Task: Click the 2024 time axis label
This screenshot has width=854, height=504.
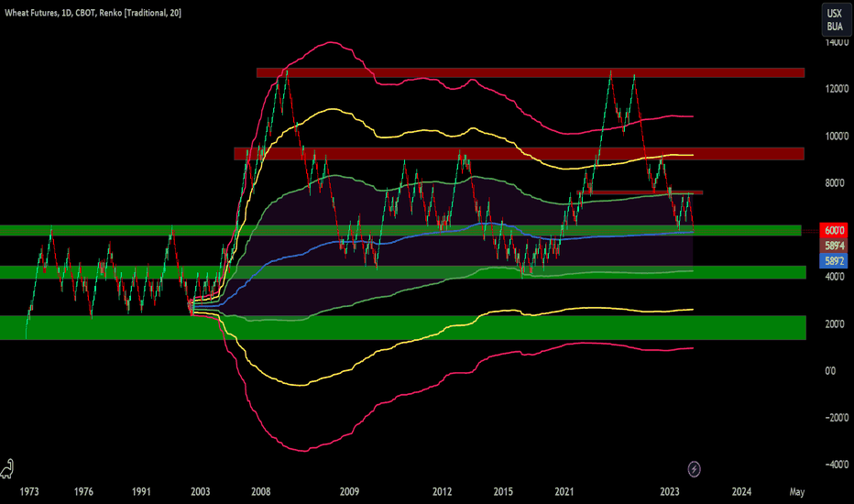Action: pos(741,491)
